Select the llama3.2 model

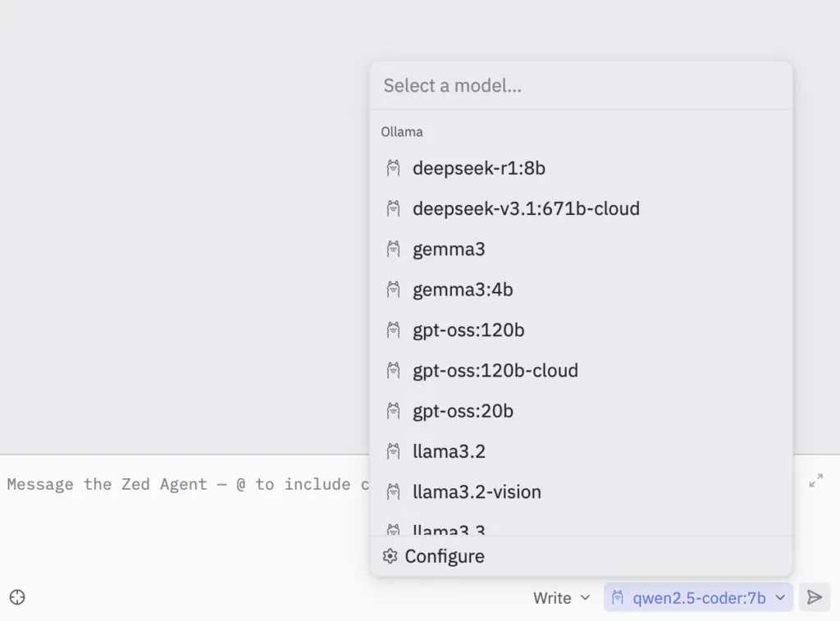pos(449,451)
